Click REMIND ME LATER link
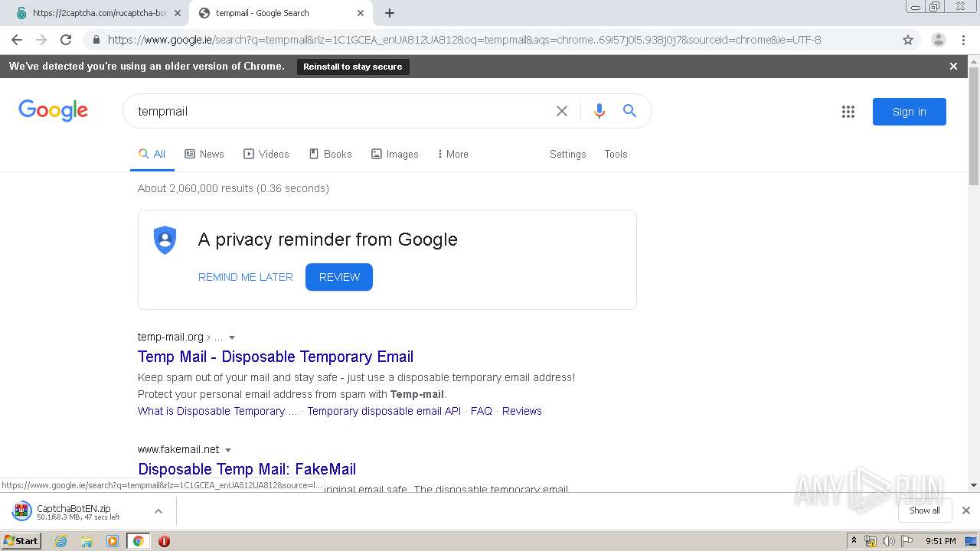Image resolution: width=980 pixels, height=551 pixels. 246,277
